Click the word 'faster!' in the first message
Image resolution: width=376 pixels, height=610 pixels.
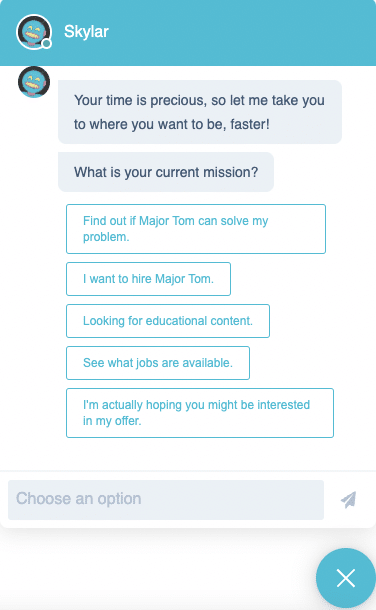click(250, 124)
